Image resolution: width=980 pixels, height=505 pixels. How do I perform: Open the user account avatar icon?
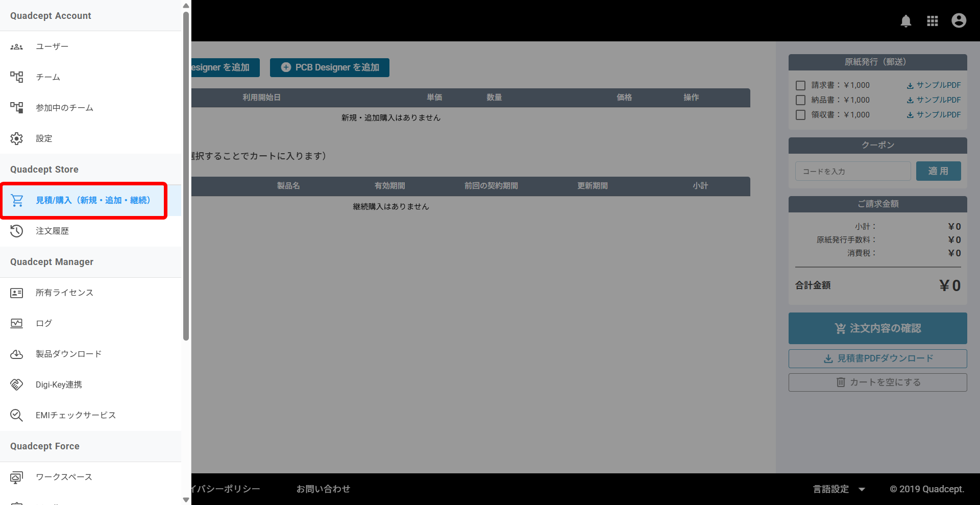pyautogui.click(x=959, y=20)
